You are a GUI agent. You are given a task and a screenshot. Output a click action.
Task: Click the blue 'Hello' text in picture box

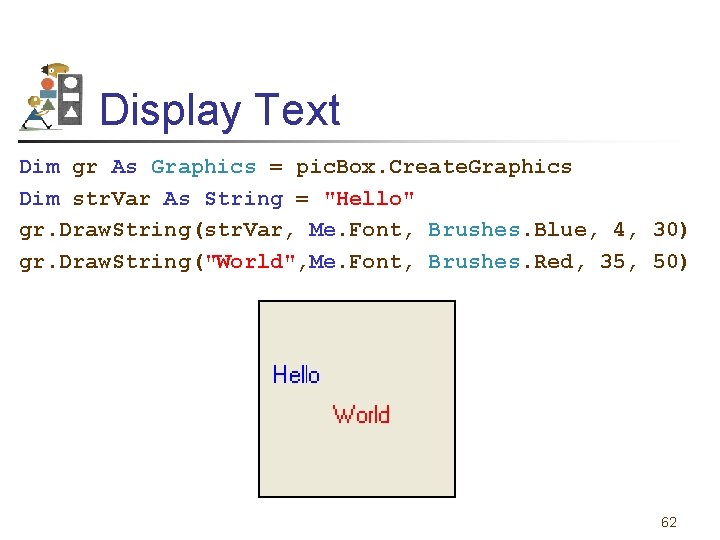[x=296, y=374]
